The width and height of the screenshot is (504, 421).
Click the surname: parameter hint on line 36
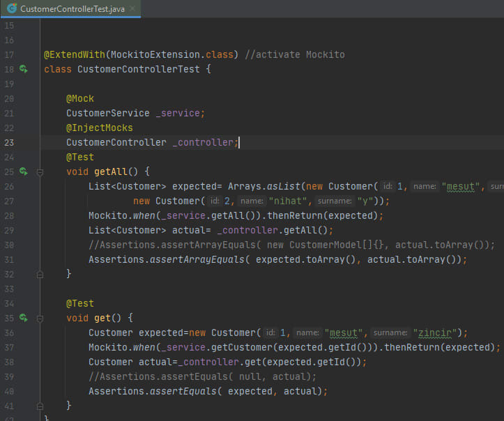pos(390,332)
